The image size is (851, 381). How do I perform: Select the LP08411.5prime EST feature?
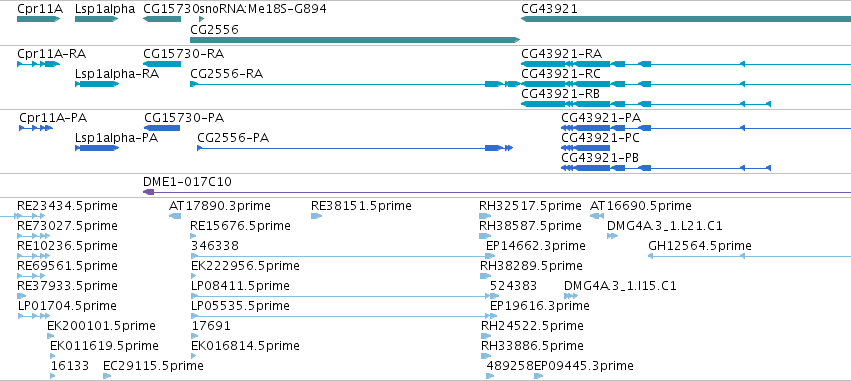tap(340, 296)
